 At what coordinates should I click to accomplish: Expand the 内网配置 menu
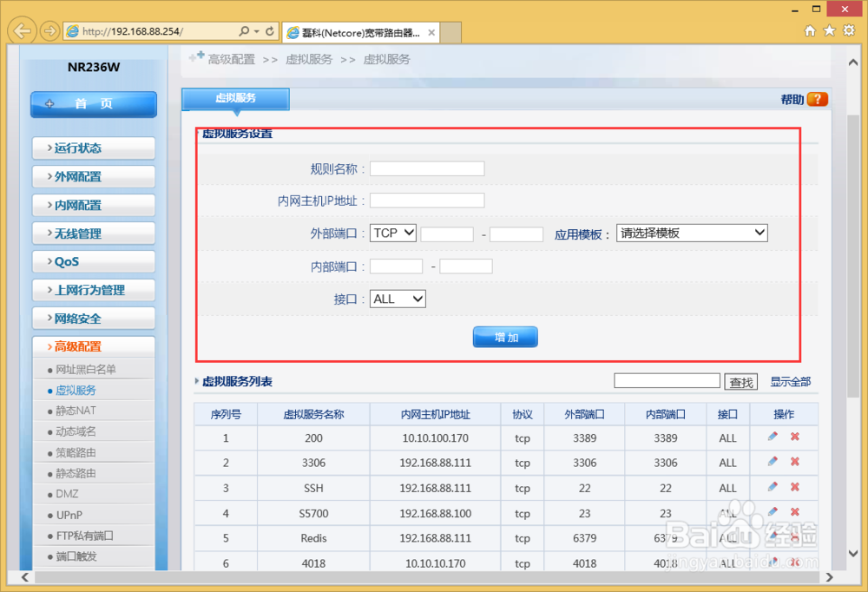coord(94,205)
